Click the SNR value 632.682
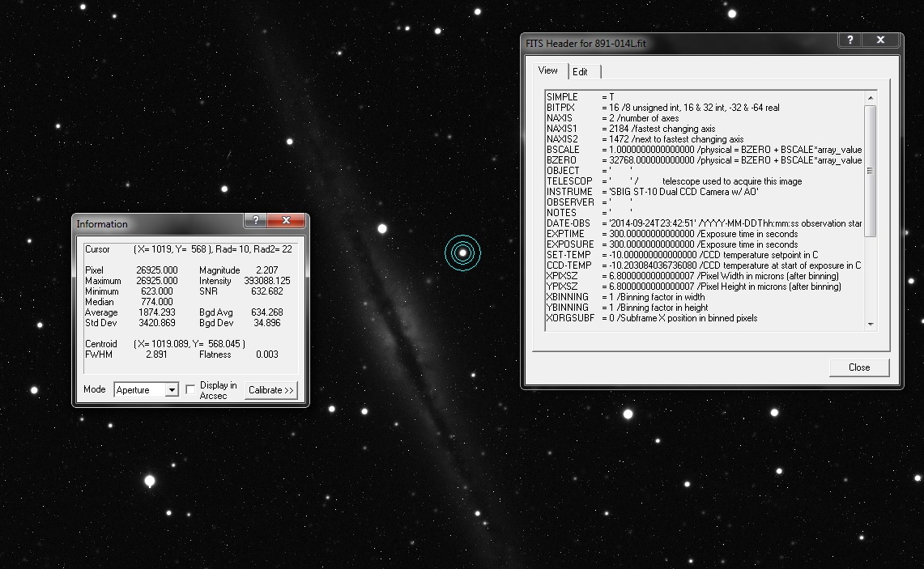924x569 pixels. point(267,291)
